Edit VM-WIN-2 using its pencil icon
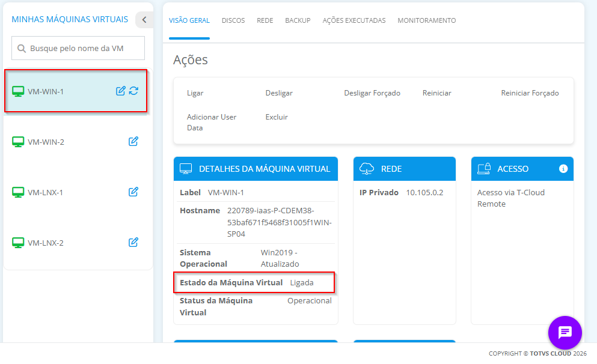The width and height of the screenshot is (597, 364). [x=133, y=142]
